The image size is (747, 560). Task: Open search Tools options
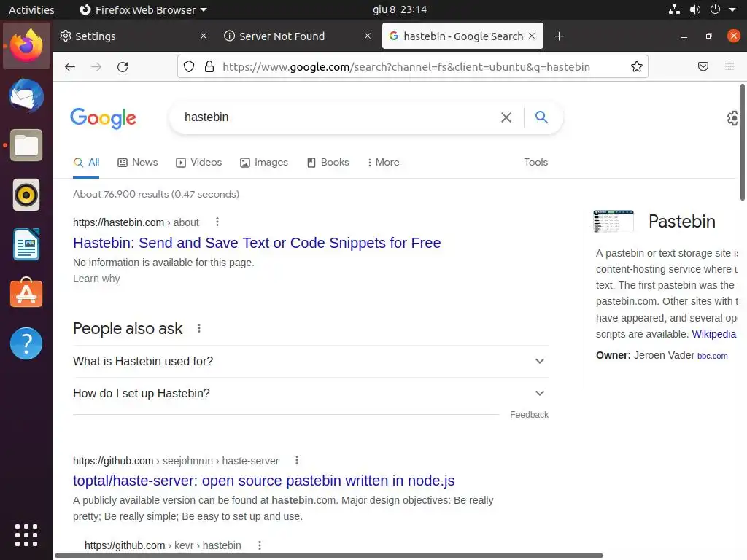536,163
